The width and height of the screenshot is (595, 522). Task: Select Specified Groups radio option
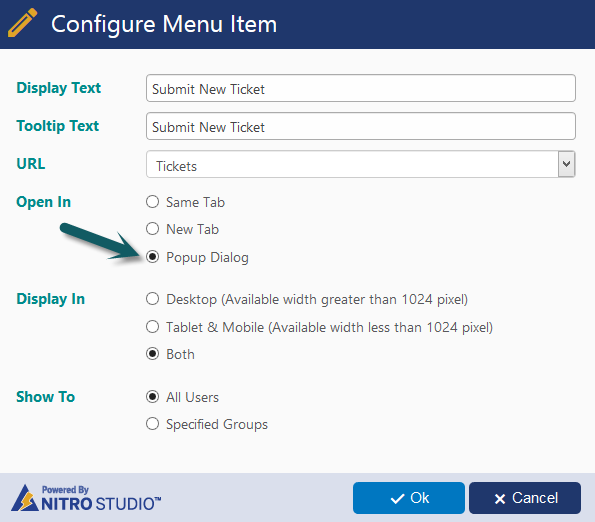[x=153, y=424]
